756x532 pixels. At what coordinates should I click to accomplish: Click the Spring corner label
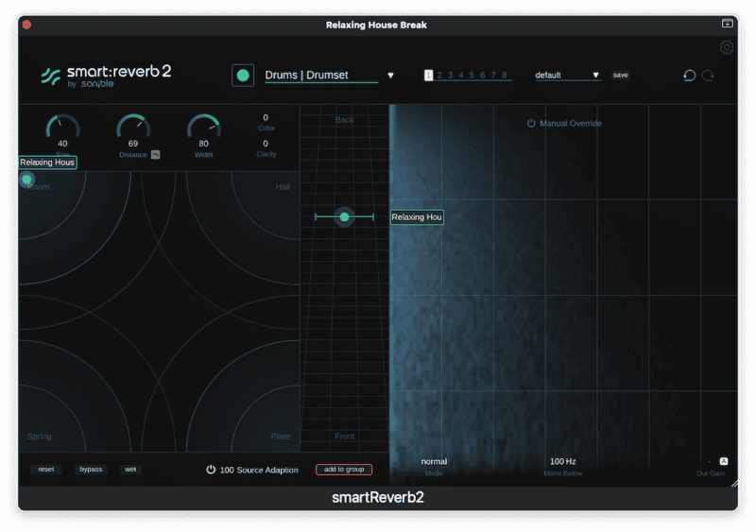point(40,437)
